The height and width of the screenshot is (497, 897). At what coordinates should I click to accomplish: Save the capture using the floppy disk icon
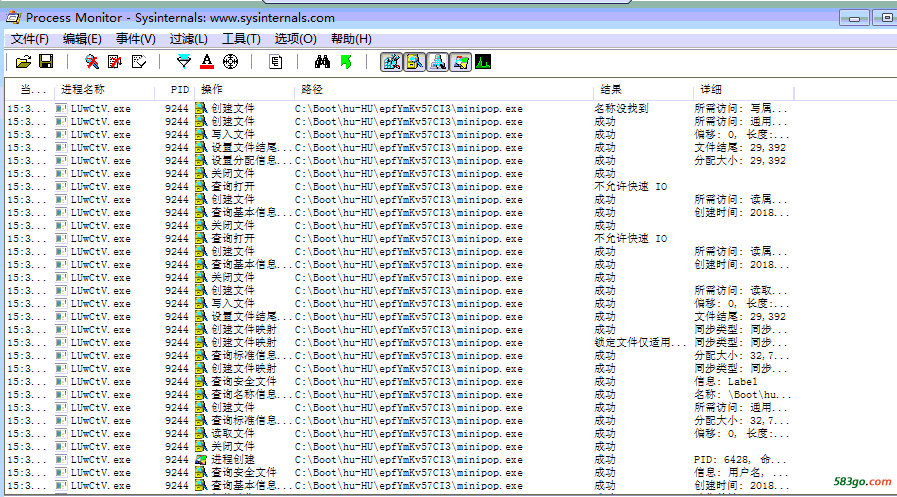46,62
